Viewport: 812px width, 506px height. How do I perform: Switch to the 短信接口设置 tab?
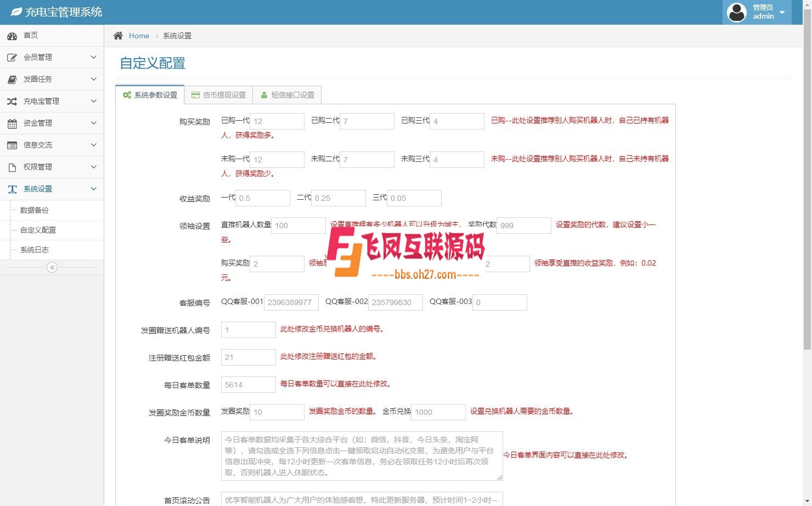click(x=287, y=95)
